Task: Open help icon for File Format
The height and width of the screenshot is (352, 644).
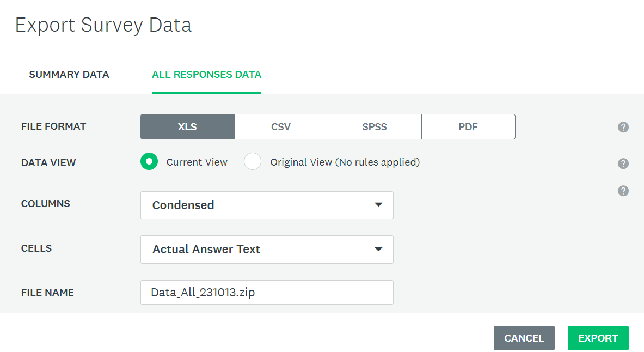Action: pyautogui.click(x=623, y=127)
